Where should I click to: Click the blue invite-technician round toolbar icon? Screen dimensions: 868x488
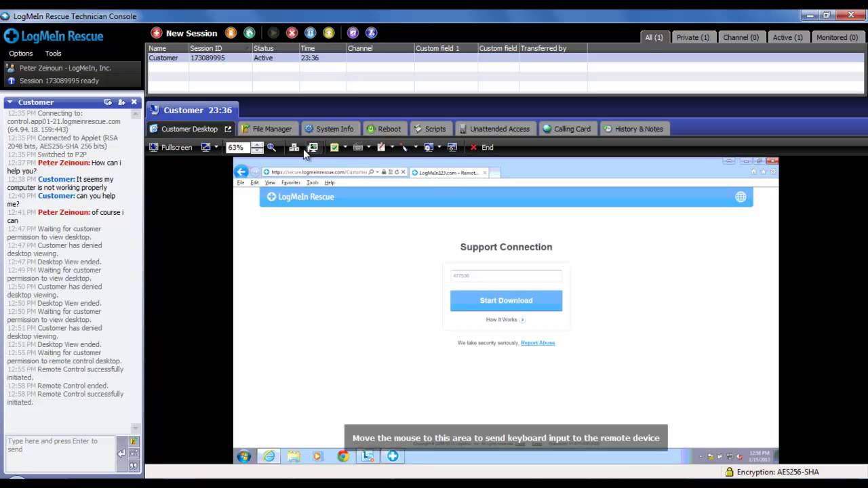371,33
